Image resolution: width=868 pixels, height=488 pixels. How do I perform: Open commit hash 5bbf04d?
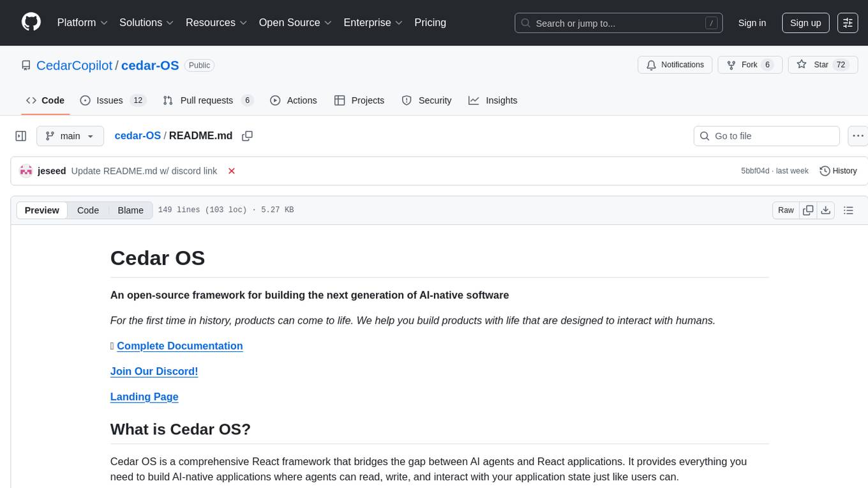click(755, 171)
